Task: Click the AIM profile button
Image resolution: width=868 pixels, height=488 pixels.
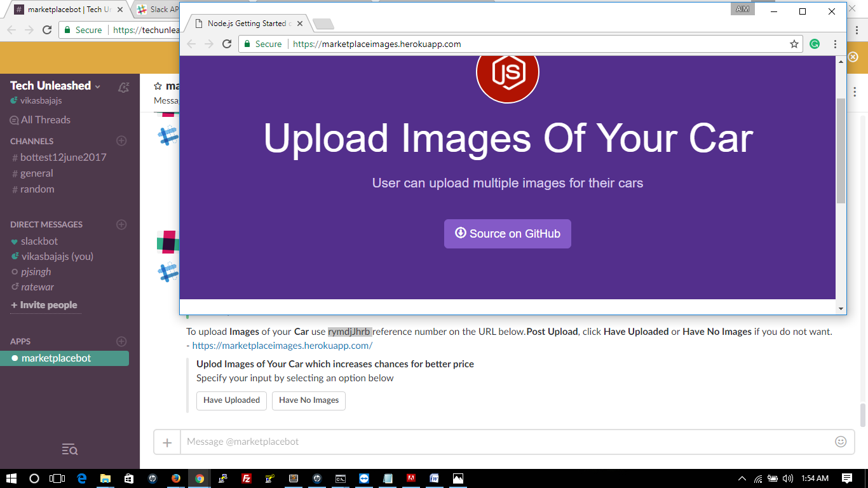Action: [x=742, y=10]
